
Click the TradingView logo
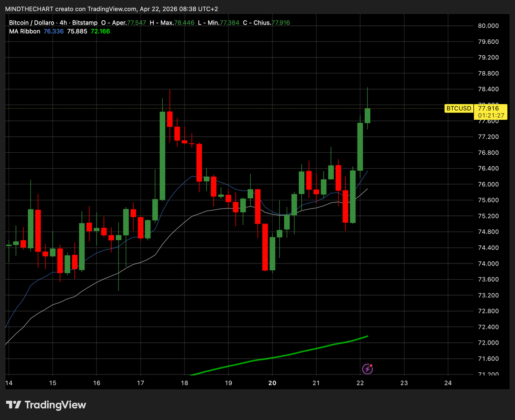point(46,405)
